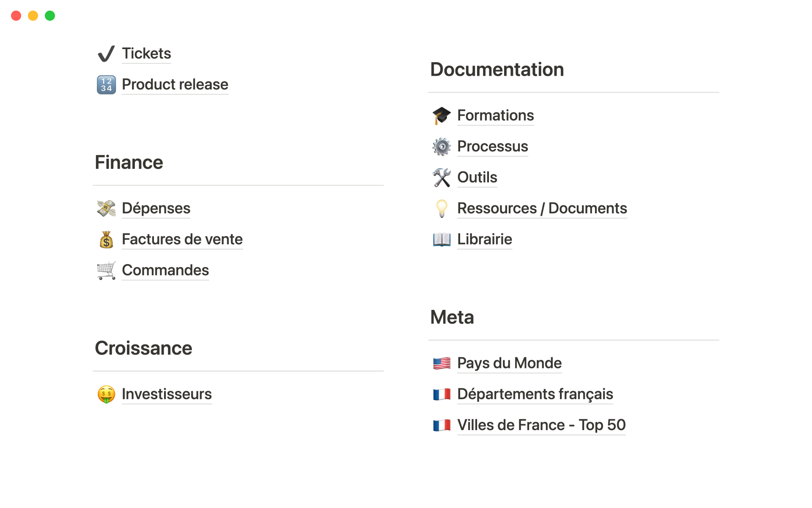Click the gear icon beside Processus
Screen dimensions: 812x508
[442, 146]
